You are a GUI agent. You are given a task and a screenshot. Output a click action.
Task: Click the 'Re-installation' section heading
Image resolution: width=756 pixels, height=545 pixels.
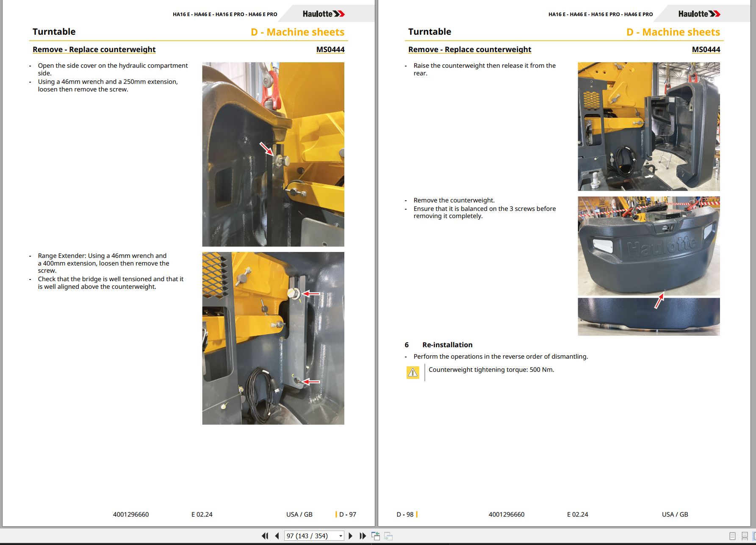pyautogui.click(x=447, y=345)
